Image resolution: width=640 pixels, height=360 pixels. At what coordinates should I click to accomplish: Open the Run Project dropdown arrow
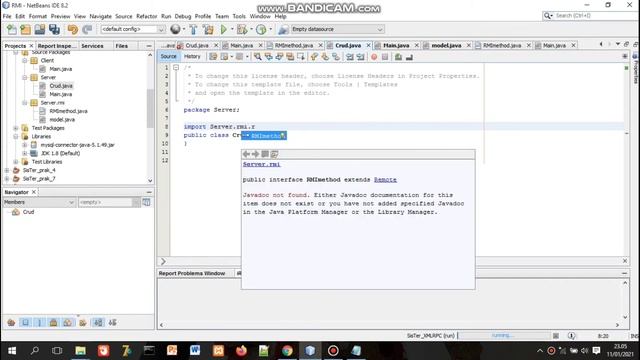(x=232, y=29)
